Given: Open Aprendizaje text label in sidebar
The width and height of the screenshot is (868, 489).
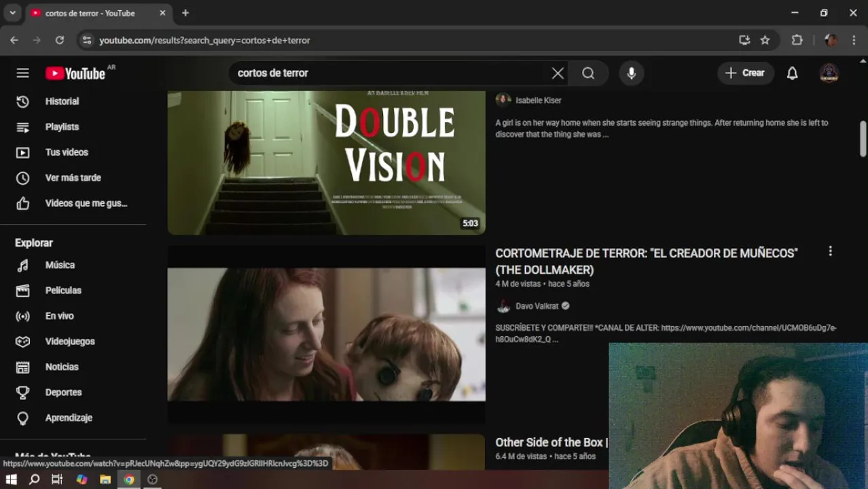Looking at the screenshot, I should (x=69, y=418).
